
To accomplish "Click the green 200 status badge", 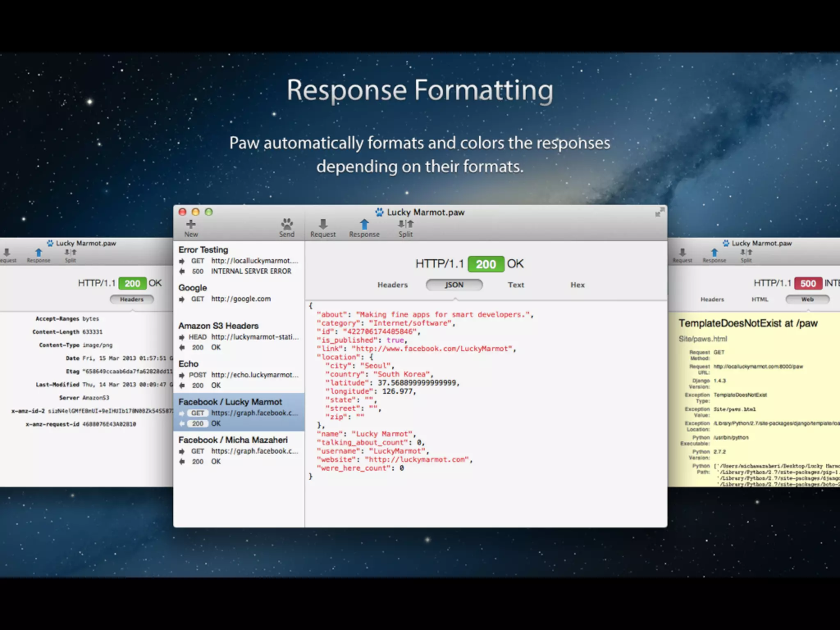I will 486,264.
